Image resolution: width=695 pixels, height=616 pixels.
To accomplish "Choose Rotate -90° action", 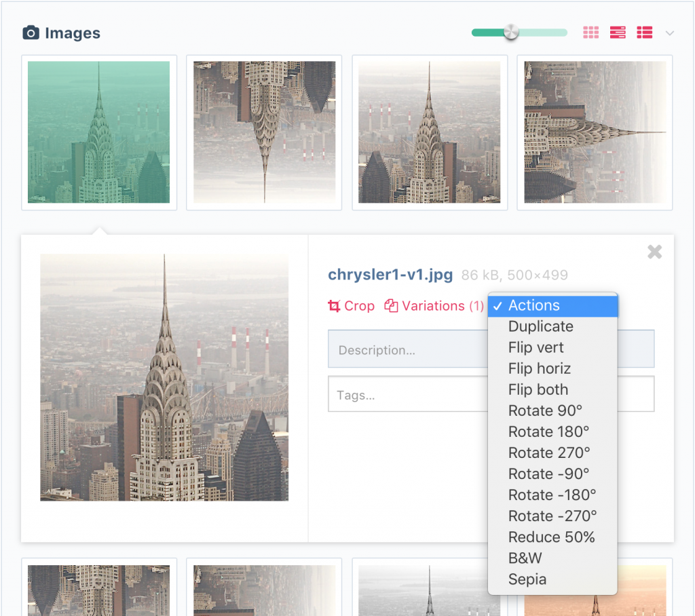I will click(552, 474).
